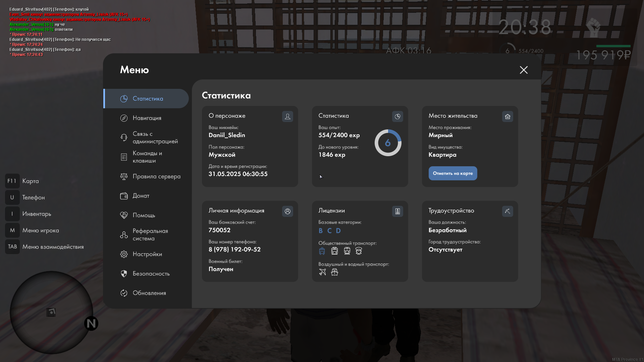Screen dimensions: 644x362
Task: Click the pie chart icon in Статистика card
Action: 397,116
